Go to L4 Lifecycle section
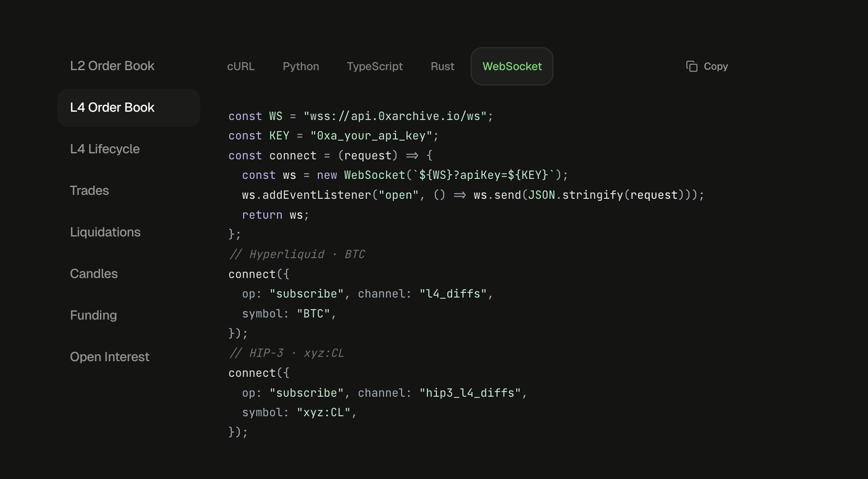868x479 pixels. point(105,149)
